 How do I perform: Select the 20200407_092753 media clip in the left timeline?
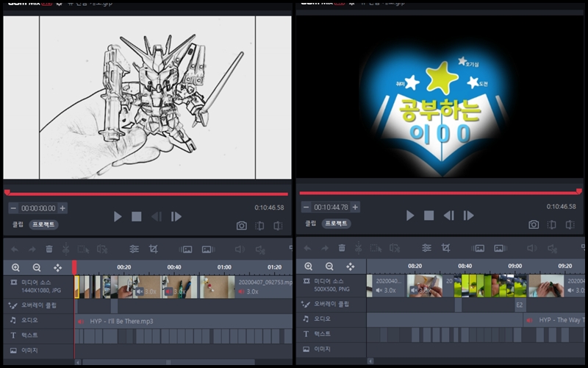(x=264, y=287)
